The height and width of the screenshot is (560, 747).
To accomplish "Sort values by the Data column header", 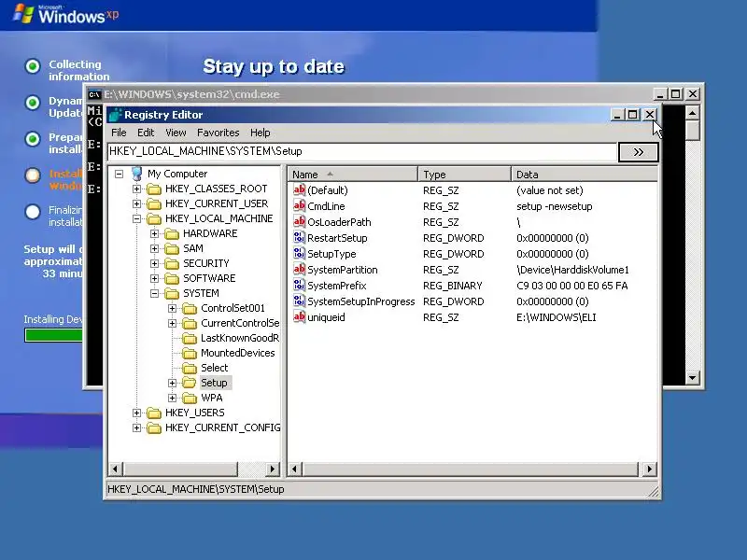I will point(585,175).
